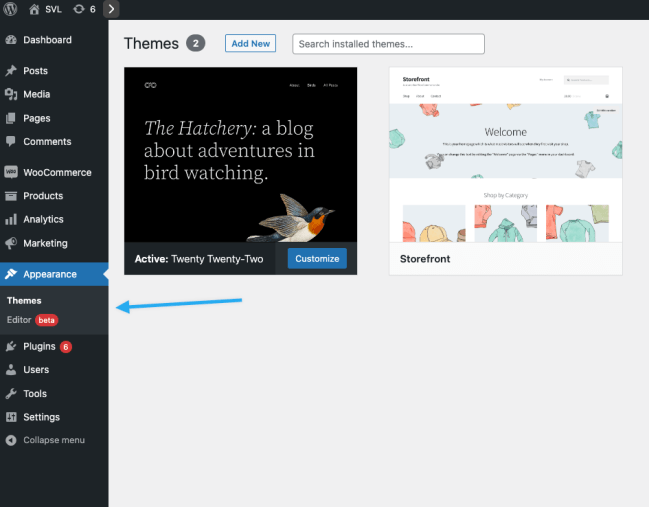Open the Dashboard menu item
Image resolution: width=649 pixels, height=507 pixels.
(47, 40)
